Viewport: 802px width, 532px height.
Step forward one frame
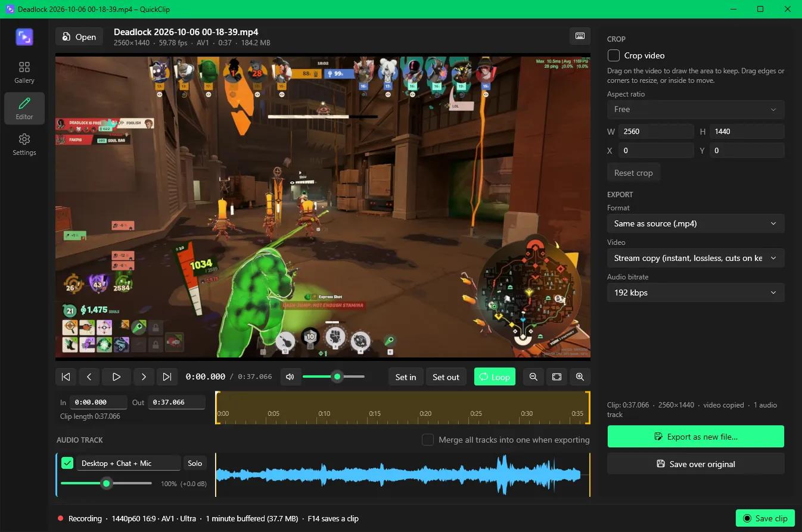pyautogui.click(x=144, y=377)
